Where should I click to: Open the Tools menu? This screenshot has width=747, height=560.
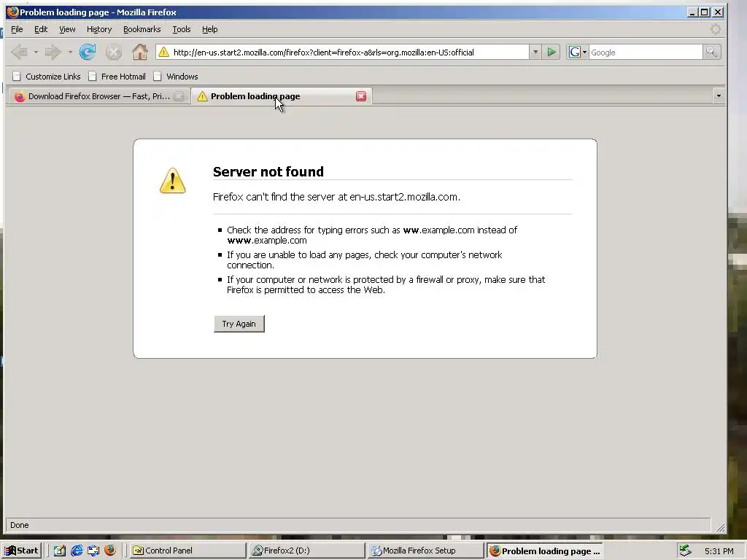[x=182, y=29]
